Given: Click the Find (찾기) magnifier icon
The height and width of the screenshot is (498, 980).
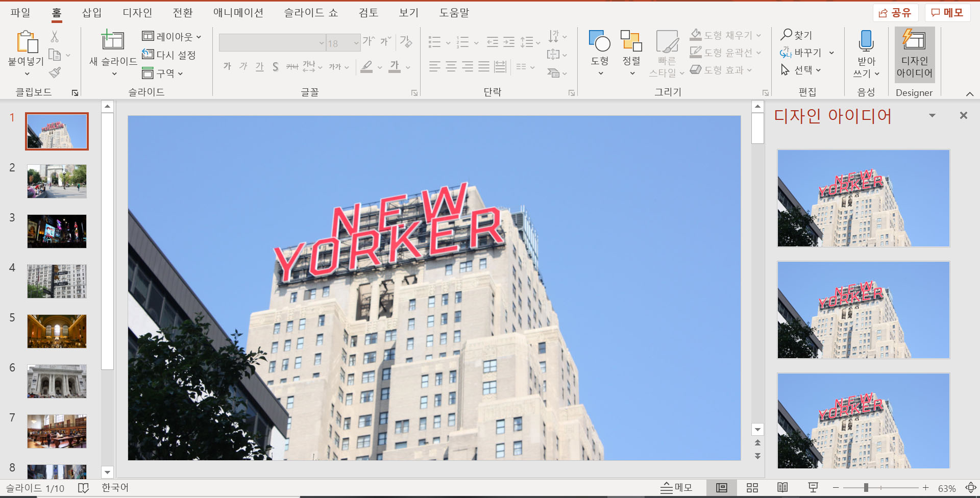Looking at the screenshot, I should [787, 35].
